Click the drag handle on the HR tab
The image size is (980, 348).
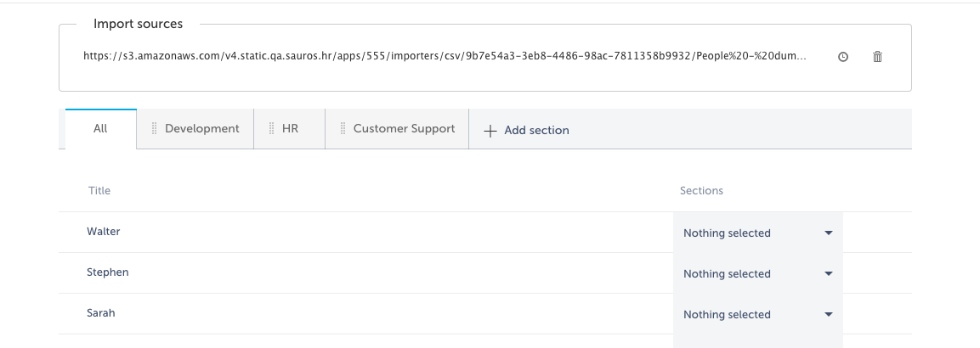coord(271,129)
